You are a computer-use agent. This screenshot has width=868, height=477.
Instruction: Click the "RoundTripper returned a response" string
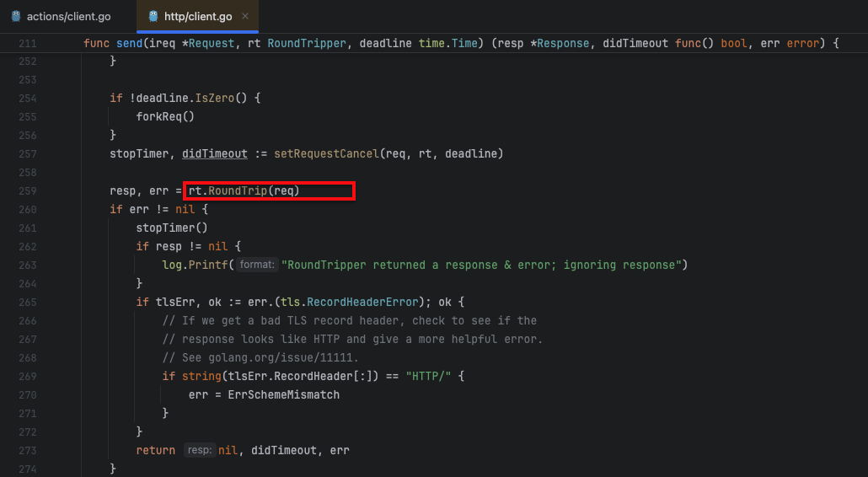tap(480, 265)
